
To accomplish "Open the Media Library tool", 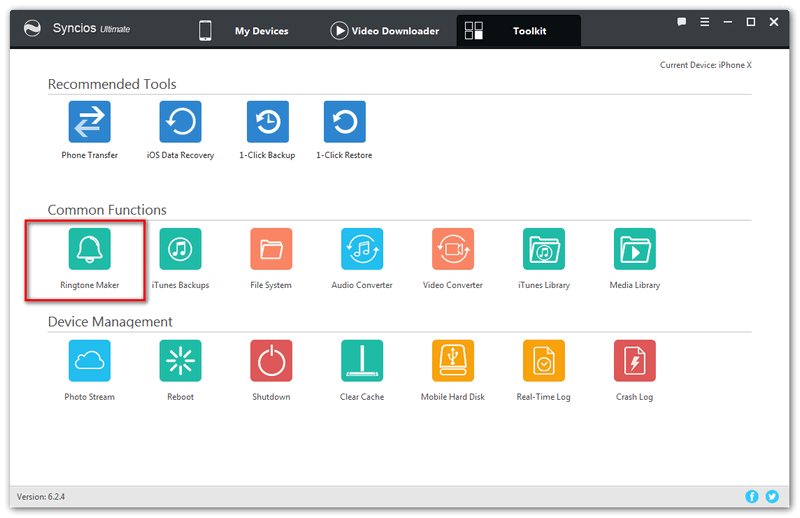I will (634, 249).
